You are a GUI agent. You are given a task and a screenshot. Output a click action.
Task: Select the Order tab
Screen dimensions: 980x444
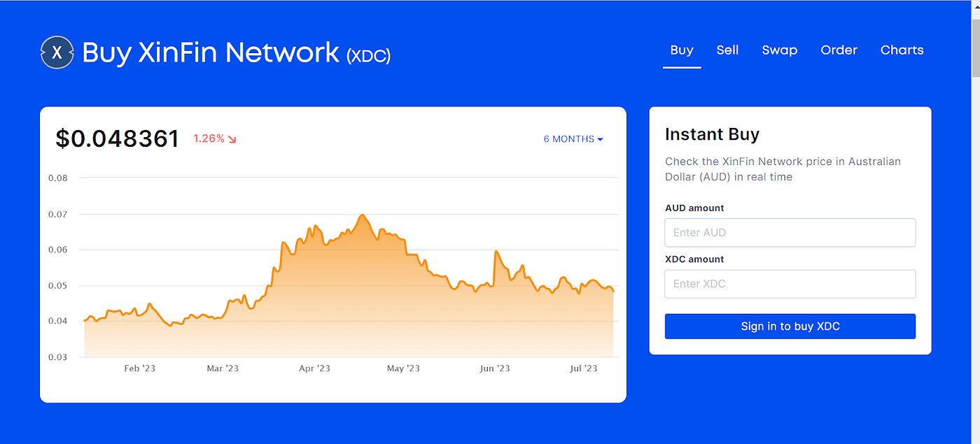click(839, 50)
